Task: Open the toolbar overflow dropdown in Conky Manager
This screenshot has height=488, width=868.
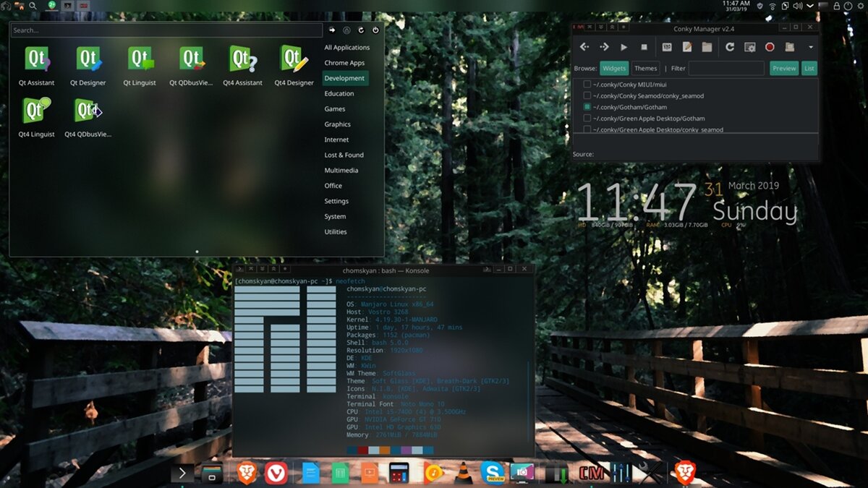Action: pyautogui.click(x=810, y=47)
